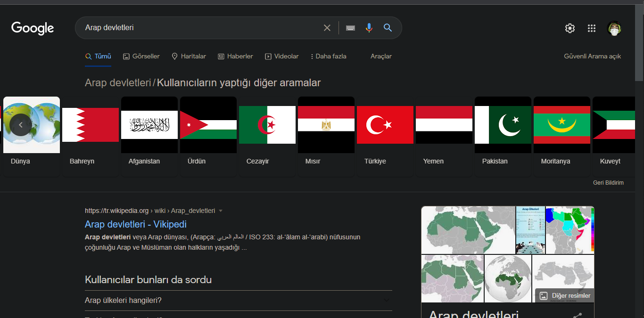Open the Dünya carousel card
The width and height of the screenshot is (644, 318).
pos(32,136)
